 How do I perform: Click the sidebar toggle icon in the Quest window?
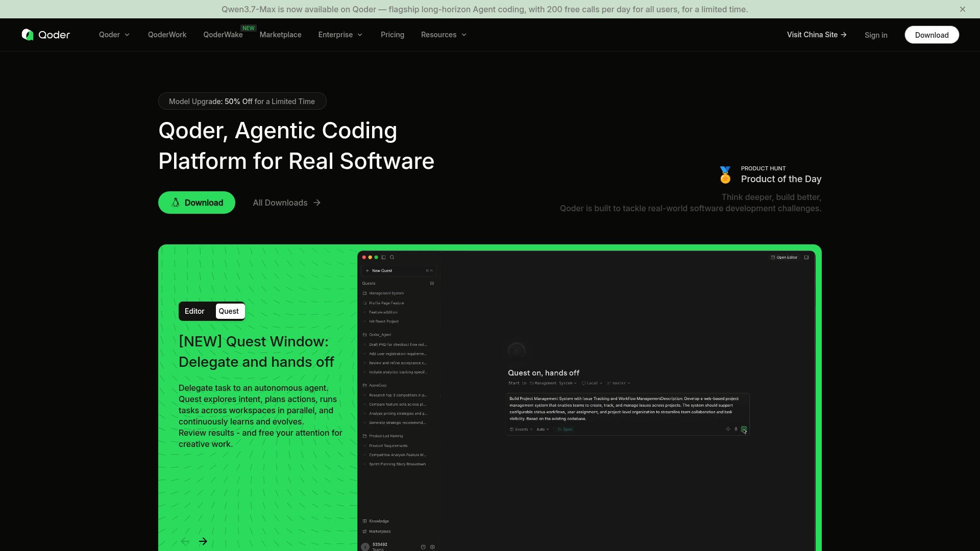pyautogui.click(x=383, y=258)
